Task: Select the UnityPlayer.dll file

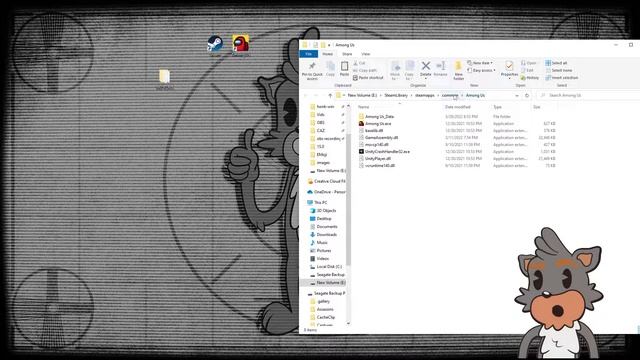Action: click(378, 158)
